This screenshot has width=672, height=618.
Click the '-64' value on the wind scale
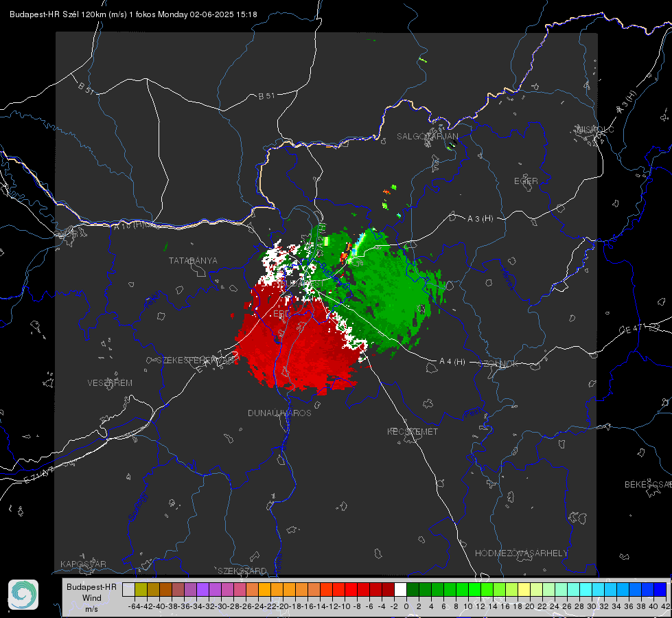click(135, 606)
